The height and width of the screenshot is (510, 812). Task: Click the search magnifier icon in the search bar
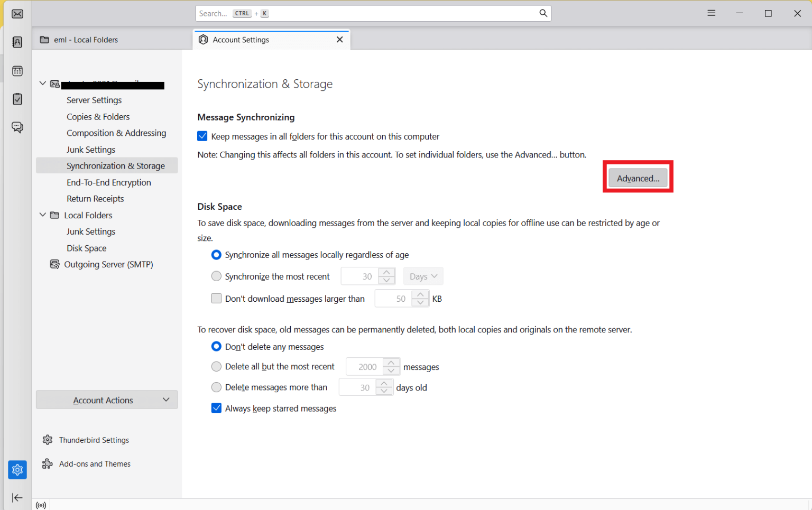(543, 13)
